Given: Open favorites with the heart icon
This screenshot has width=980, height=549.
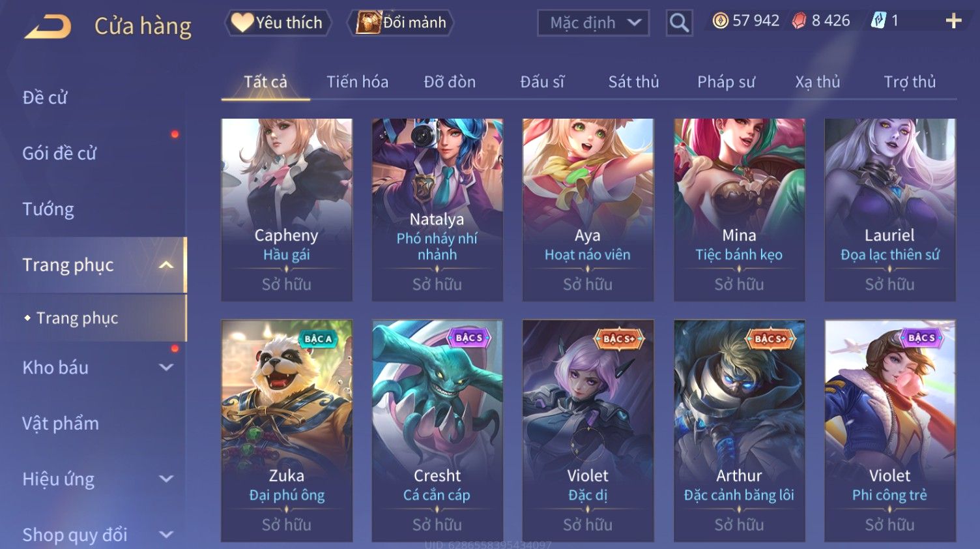Looking at the screenshot, I should click(x=242, y=23).
